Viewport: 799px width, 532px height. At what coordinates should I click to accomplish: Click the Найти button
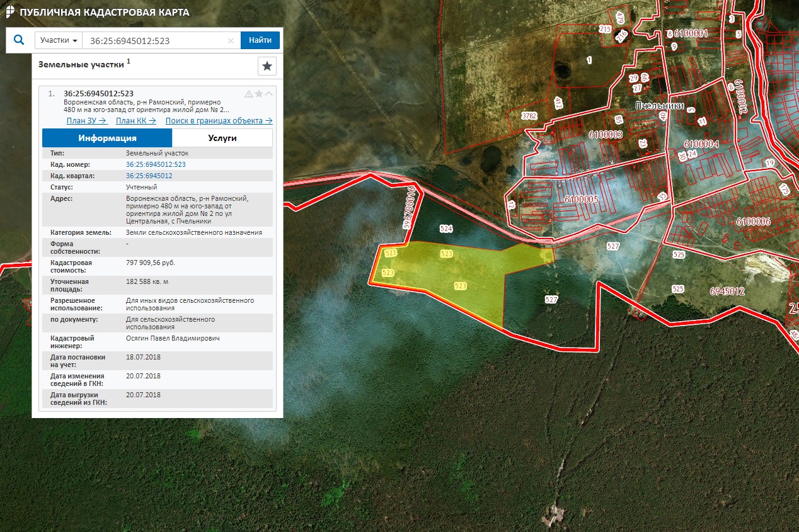click(x=260, y=40)
